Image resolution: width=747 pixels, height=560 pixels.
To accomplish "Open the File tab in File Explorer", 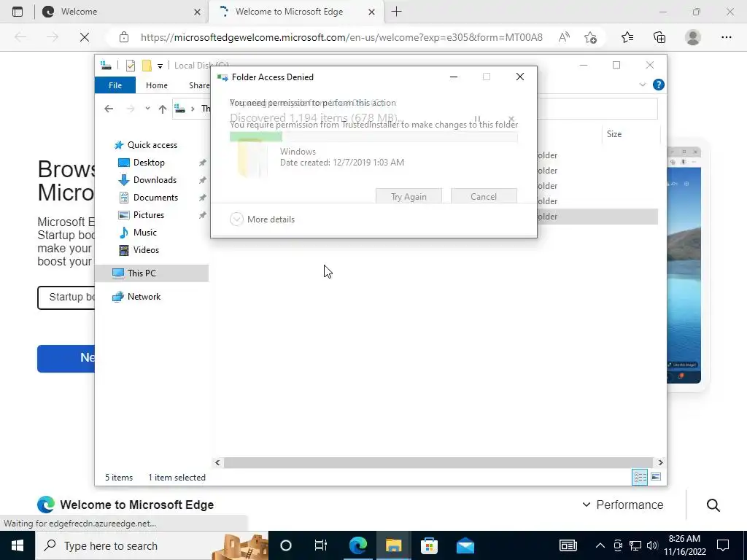I will click(115, 85).
